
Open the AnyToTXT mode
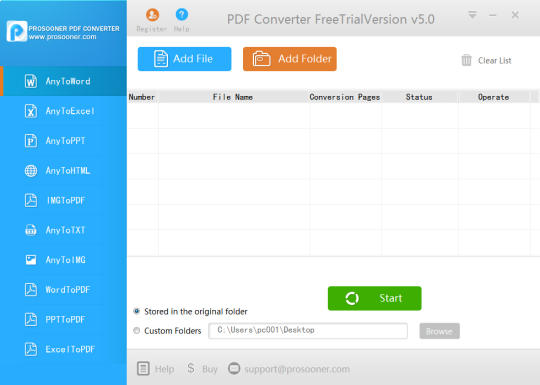click(63, 230)
